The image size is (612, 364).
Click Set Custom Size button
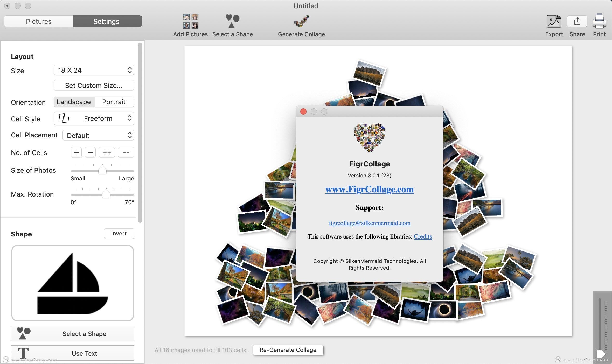pos(94,86)
